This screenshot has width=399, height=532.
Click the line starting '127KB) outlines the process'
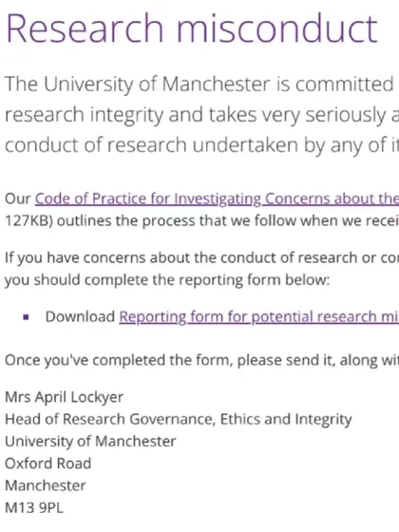coord(201,220)
